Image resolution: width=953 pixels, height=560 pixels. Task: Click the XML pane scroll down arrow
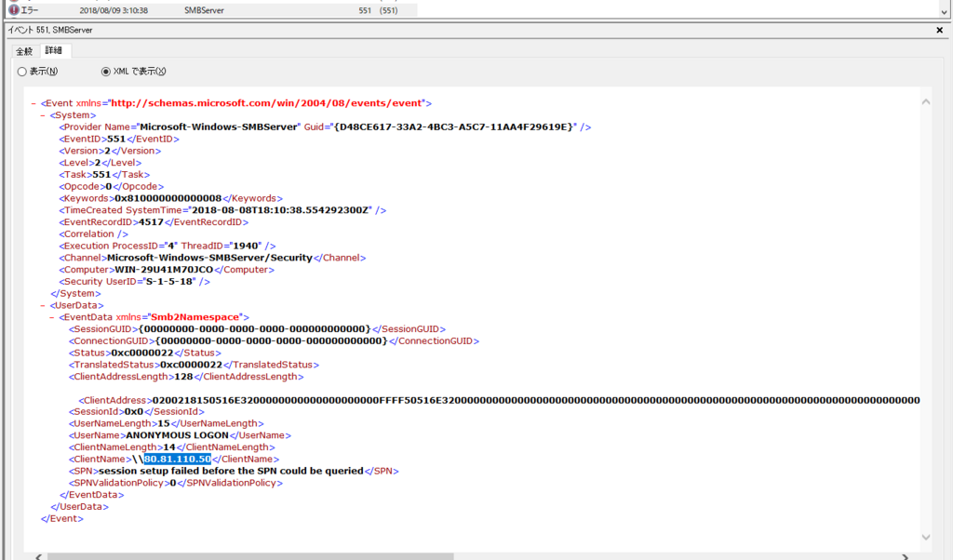pos(926,537)
